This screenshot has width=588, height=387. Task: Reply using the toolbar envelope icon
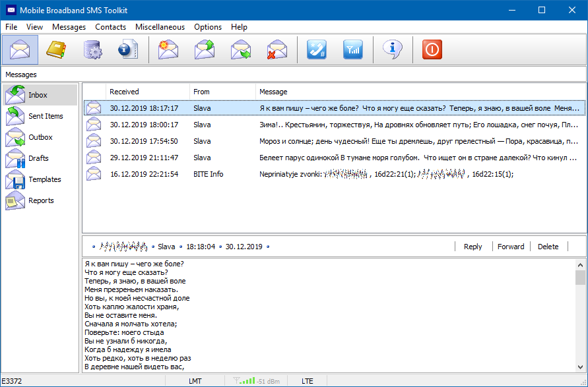pos(205,49)
